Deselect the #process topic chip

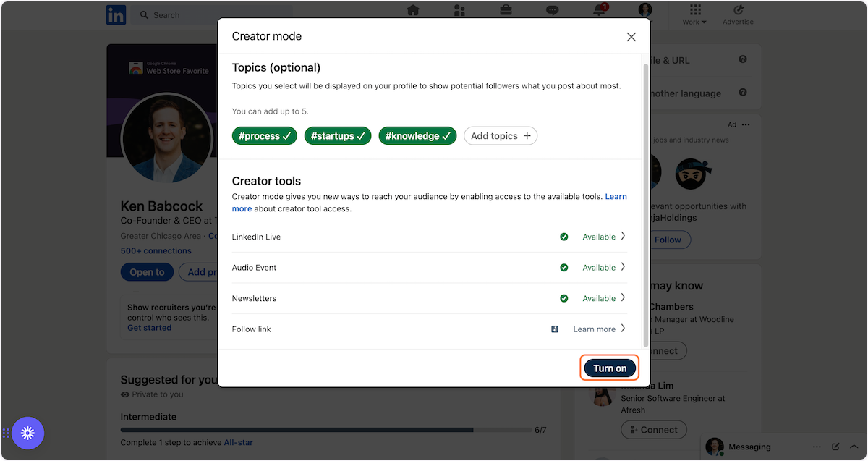click(x=265, y=135)
